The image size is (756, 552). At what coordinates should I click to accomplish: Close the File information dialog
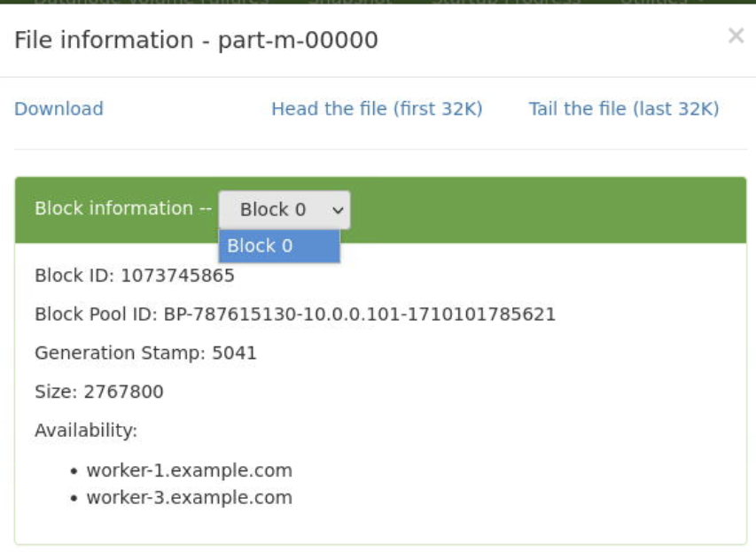coord(736,36)
